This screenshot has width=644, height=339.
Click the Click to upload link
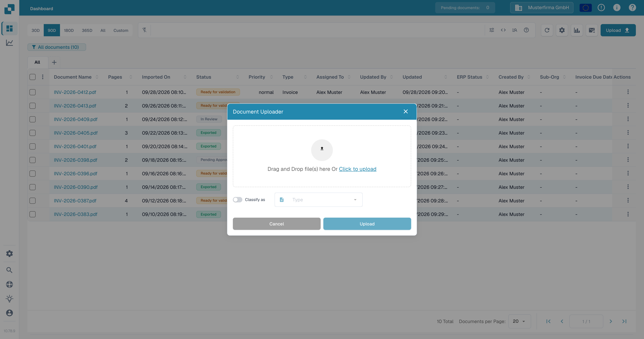click(x=357, y=169)
